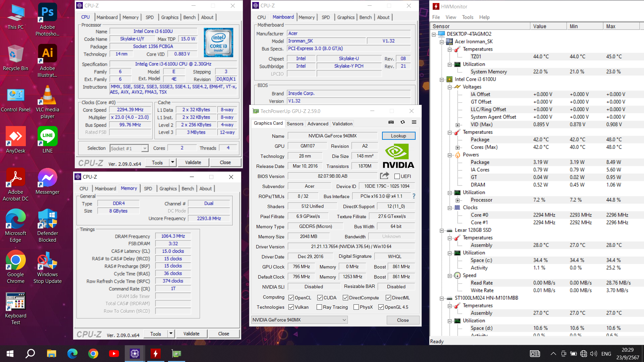The image size is (644, 362).
Task: Click the Intel Core i3 logo badge
Action: point(218,43)
